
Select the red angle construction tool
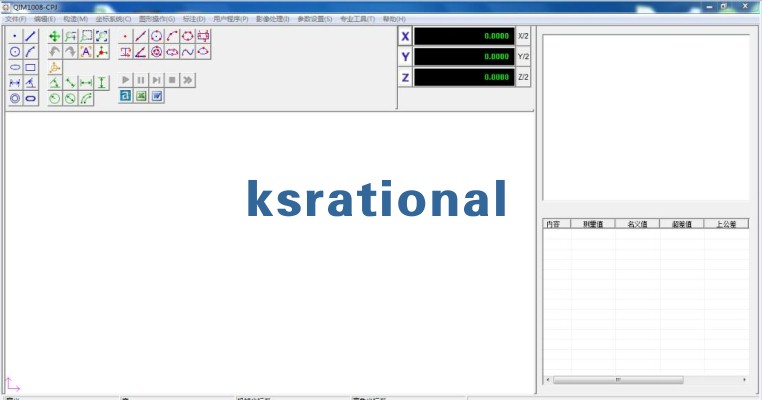(141, 52)
